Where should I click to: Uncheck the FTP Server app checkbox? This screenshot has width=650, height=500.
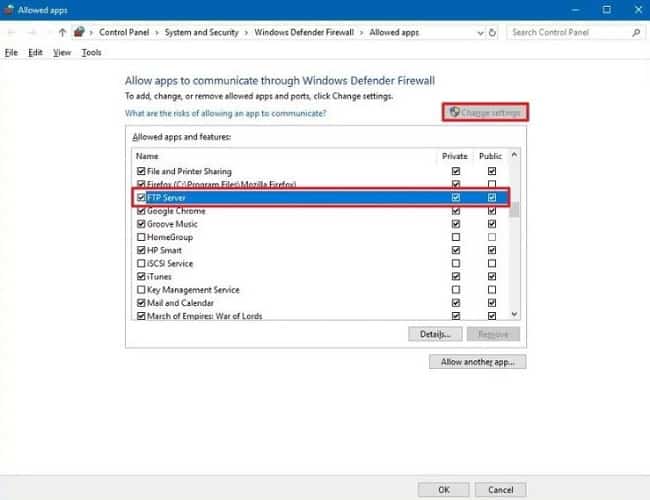pyautogui.click(x=140, y=198)
